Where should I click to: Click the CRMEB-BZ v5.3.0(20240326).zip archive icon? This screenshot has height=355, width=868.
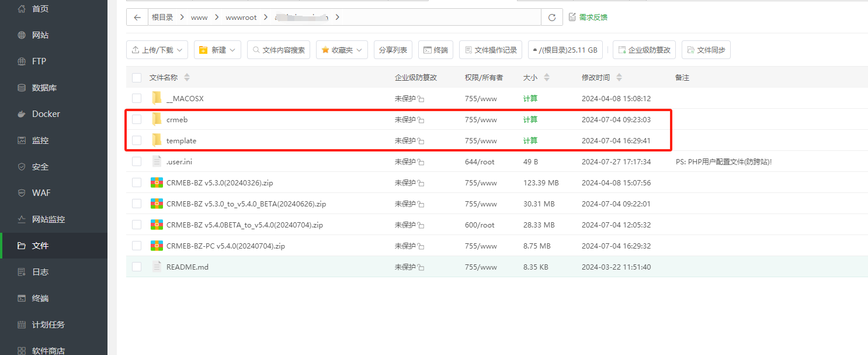pyautogui.click(x=157, y=182)
